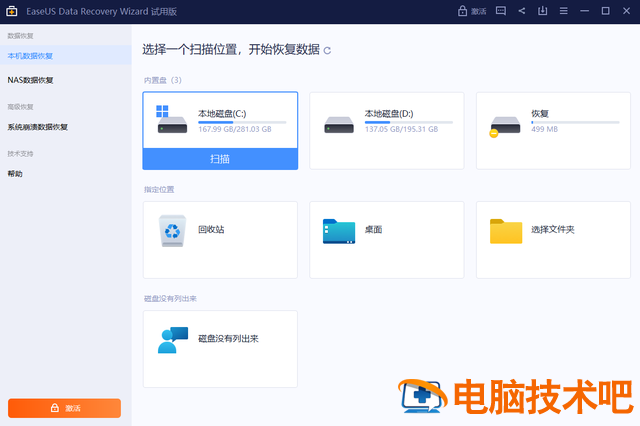Screen dimensions: 640x426
Task: Click the 恢复 partition label
Action: pos(540,113)
